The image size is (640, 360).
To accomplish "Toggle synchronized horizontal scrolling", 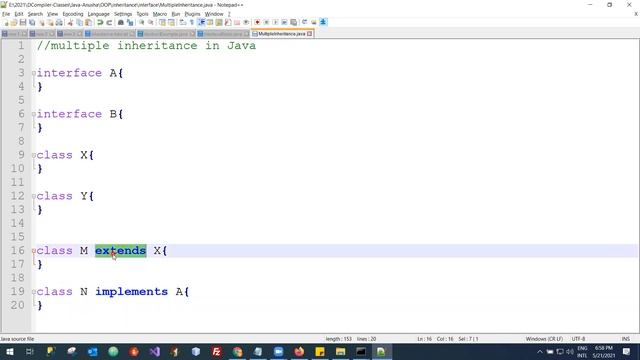I will pos(171,22).
